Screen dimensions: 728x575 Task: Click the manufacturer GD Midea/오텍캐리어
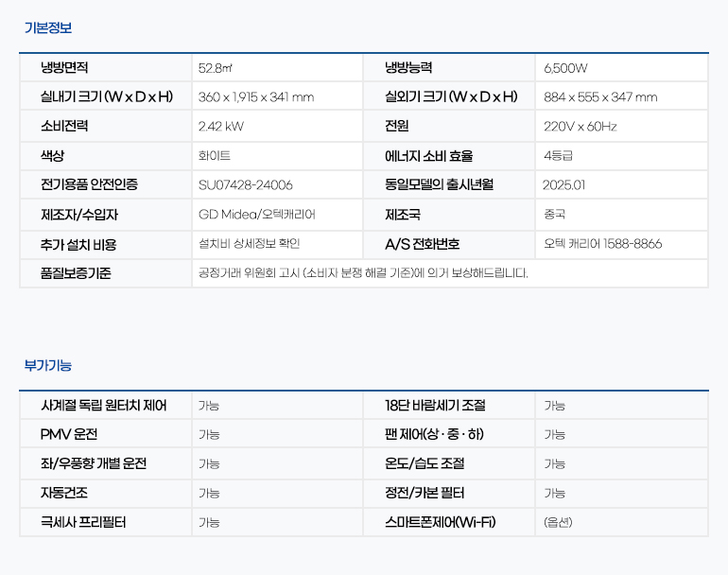tap(256, 215)
